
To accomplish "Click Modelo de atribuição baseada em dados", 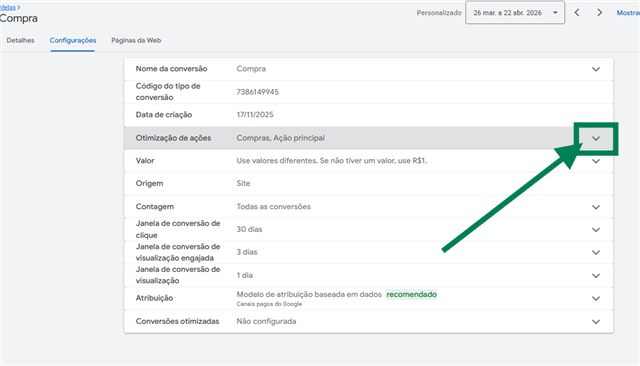I will coord(309,294).
